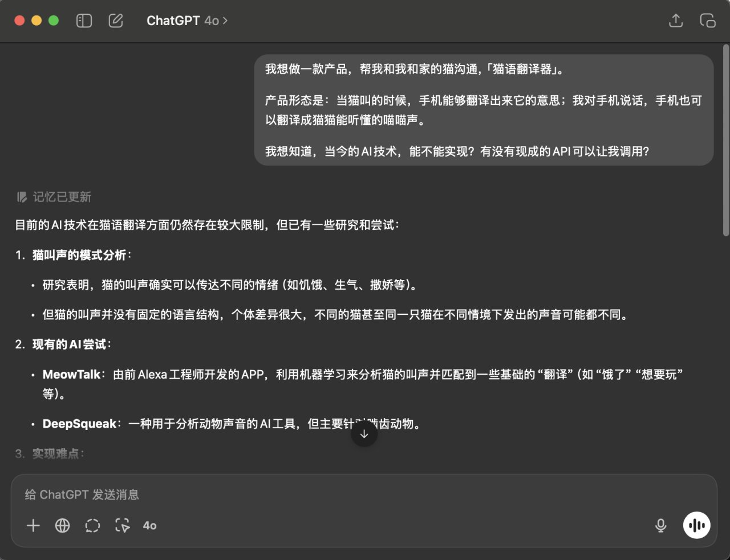Focus the 给 ChatGPT 发送消息 input field
The width and height of the screenshot is (730, 560).
(x=365, y=494)
